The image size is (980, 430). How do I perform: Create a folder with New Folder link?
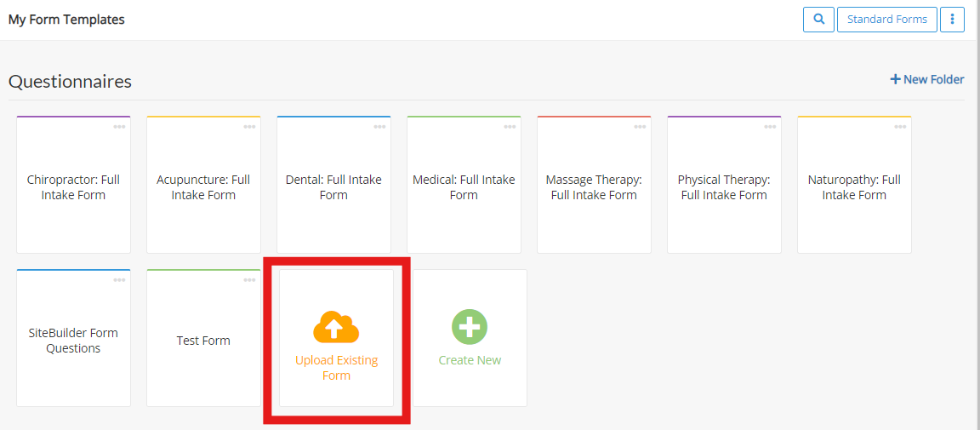pos(926,79)
